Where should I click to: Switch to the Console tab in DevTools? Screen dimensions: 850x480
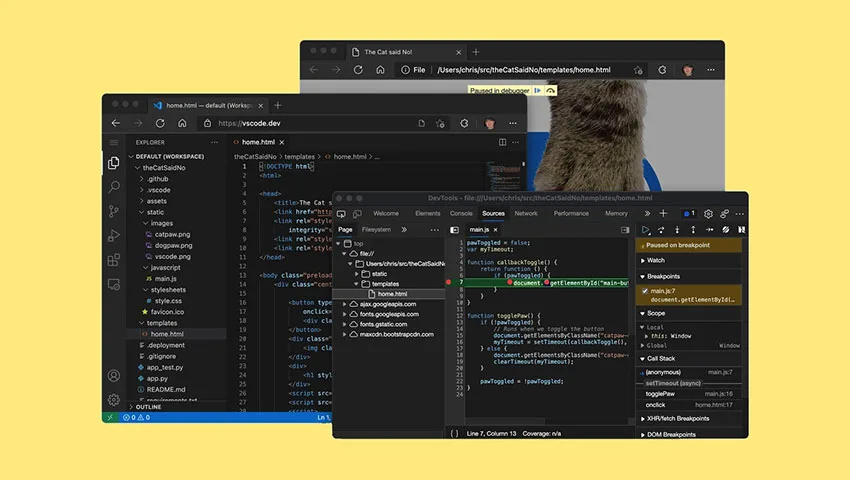coord(461,214)
